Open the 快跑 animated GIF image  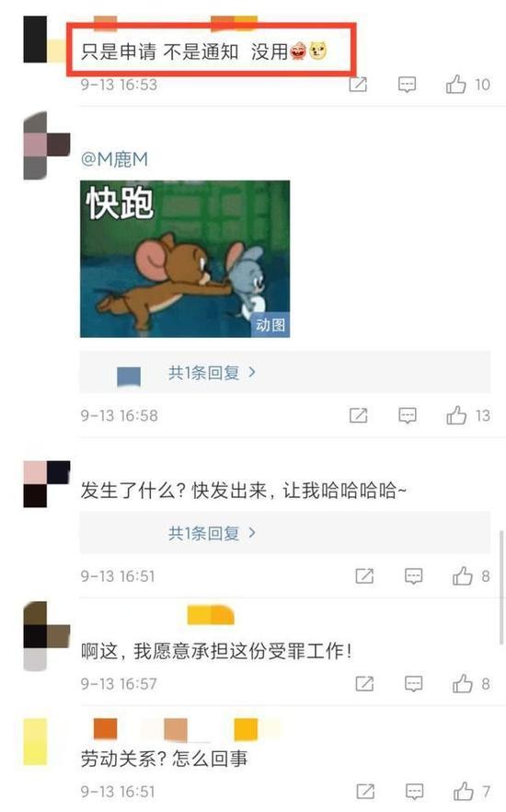185,259
